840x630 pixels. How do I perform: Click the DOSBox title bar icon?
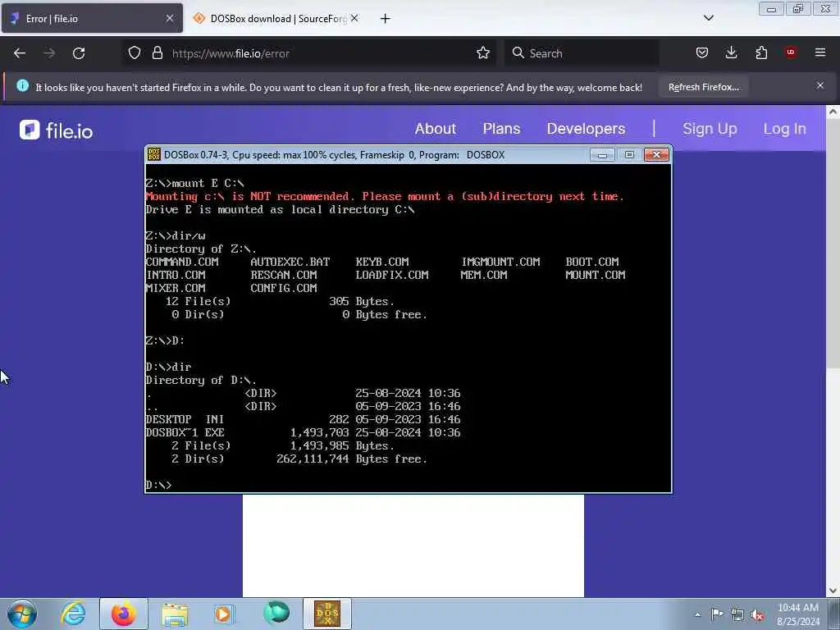(153, 155)
